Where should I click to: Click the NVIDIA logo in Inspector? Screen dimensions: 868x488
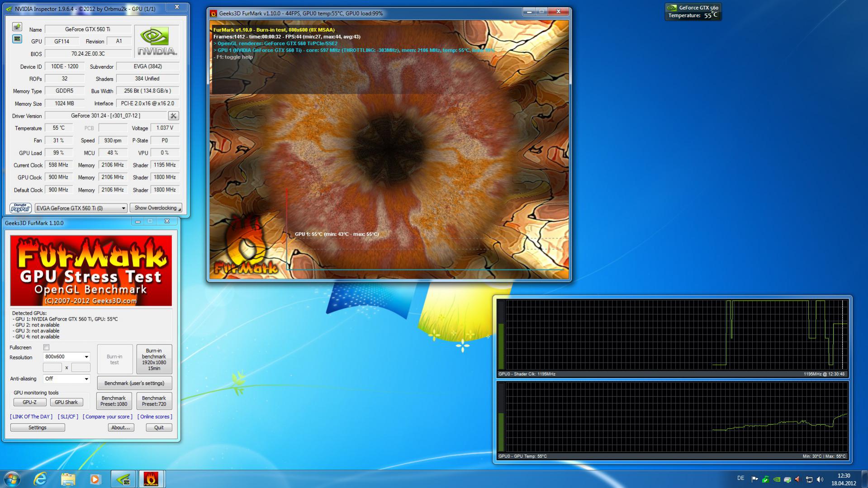click(157, 41)
